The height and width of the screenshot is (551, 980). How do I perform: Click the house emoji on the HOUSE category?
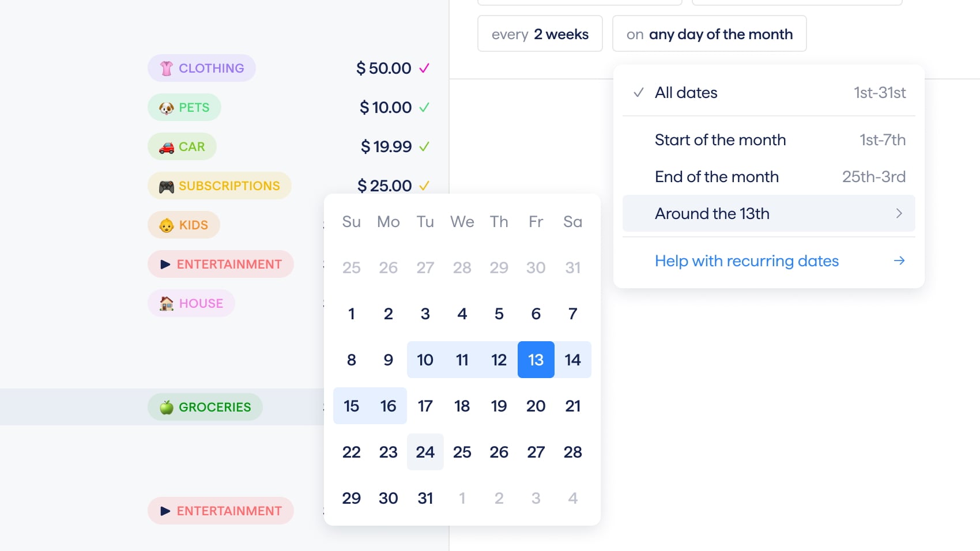(165, 303)
